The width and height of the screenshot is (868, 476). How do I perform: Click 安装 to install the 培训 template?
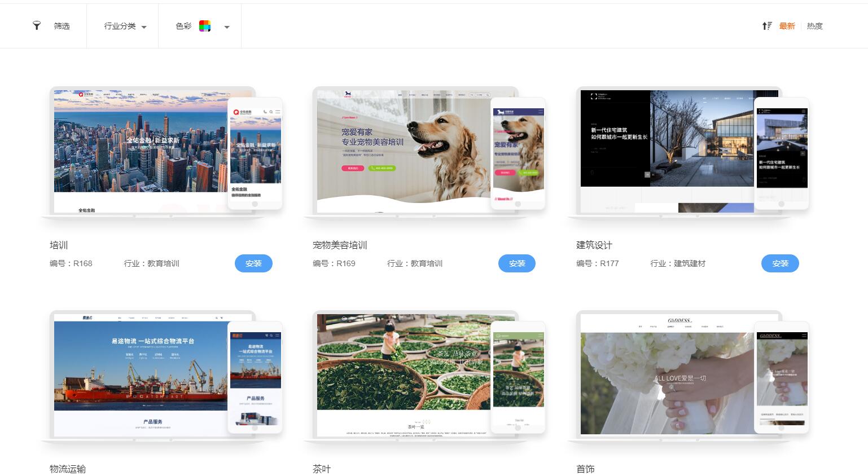[253, 263]
